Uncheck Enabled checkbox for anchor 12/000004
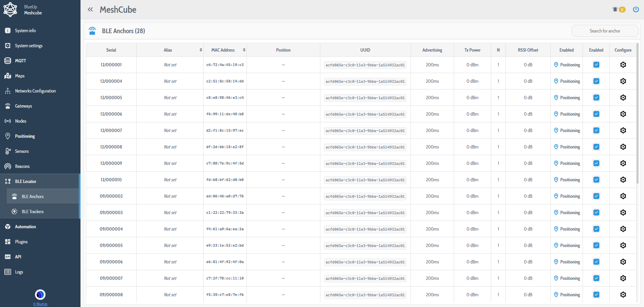 click(596, 81)
